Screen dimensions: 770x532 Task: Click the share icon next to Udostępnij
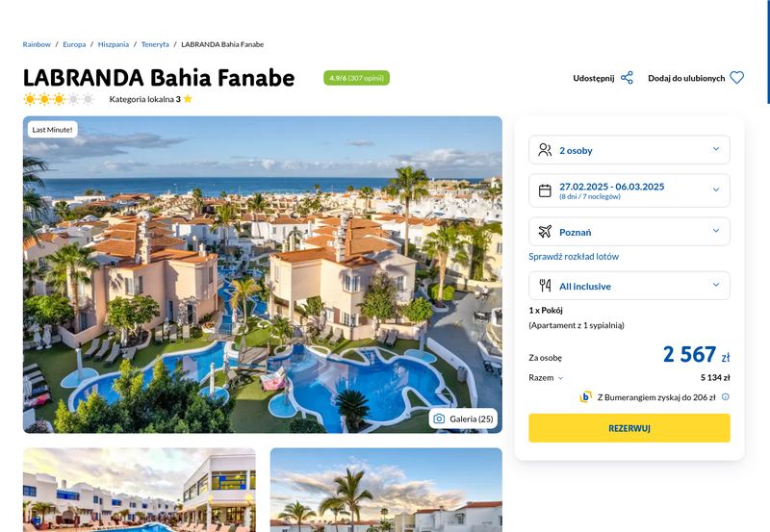tap(627, 78)
